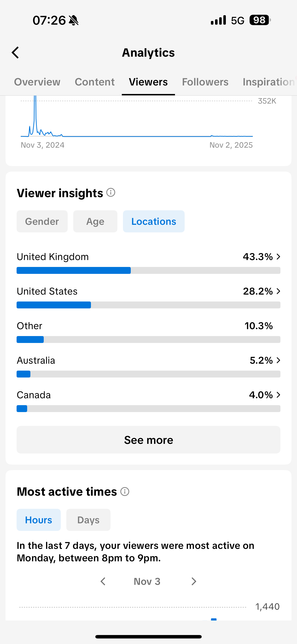297x644 pixels.
Task: Tap the back arrow icon
Action: 15,53
